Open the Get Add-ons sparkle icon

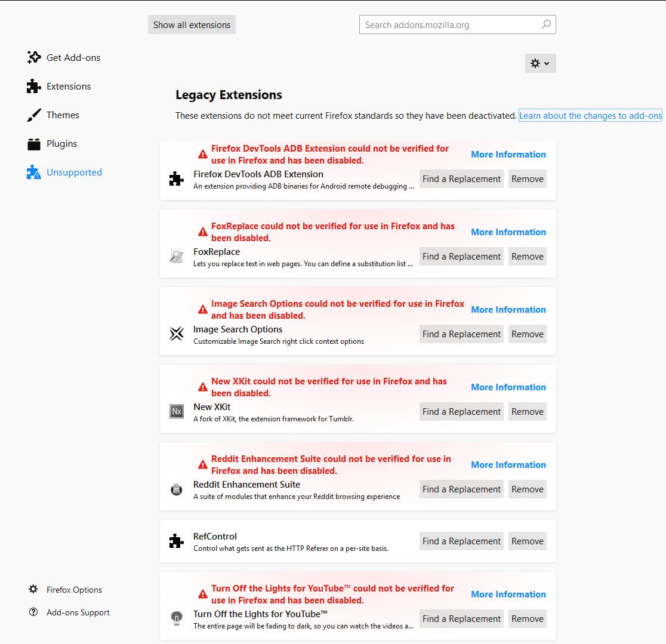pyautogui.click(x=34, y=57)
